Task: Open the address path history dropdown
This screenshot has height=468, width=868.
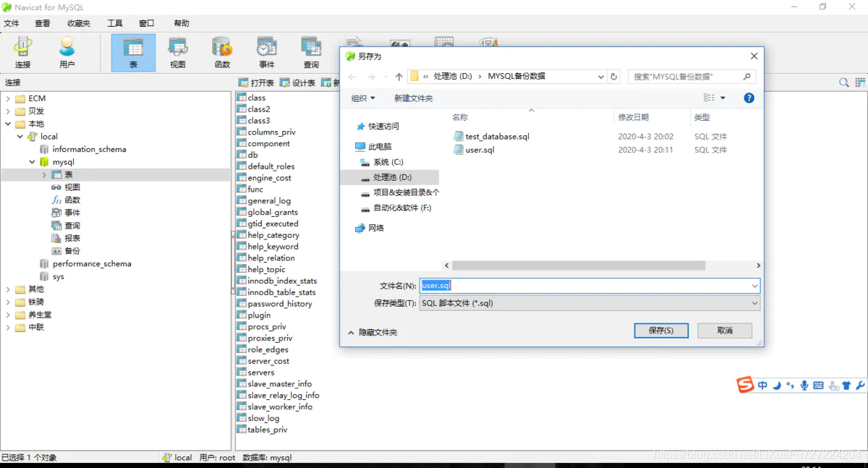Action: click(600, 77)
